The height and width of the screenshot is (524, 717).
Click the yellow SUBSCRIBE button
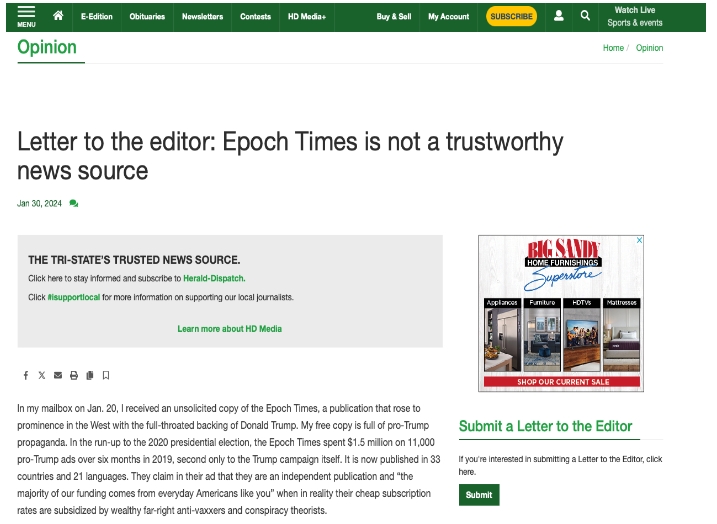511,16
